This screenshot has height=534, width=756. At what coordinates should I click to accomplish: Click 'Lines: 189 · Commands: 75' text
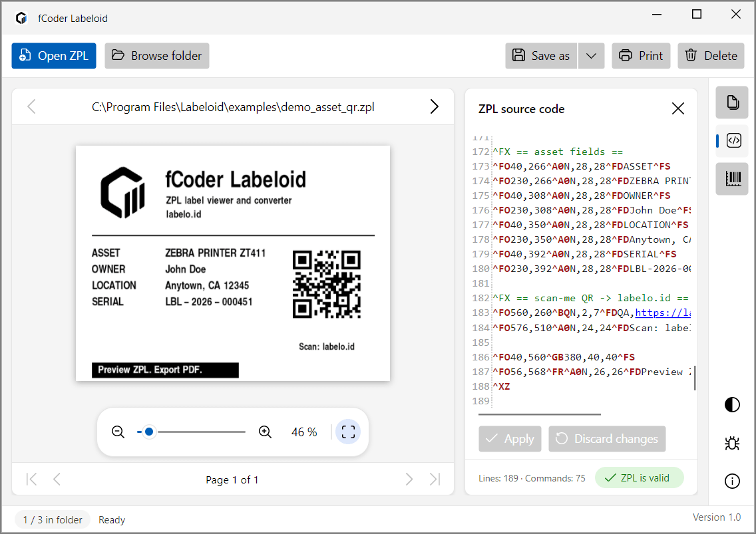[532, 478]
